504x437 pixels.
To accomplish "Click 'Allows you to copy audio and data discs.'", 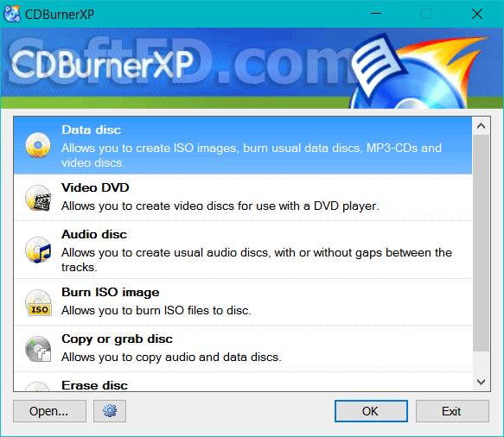I will pos(171,357).
